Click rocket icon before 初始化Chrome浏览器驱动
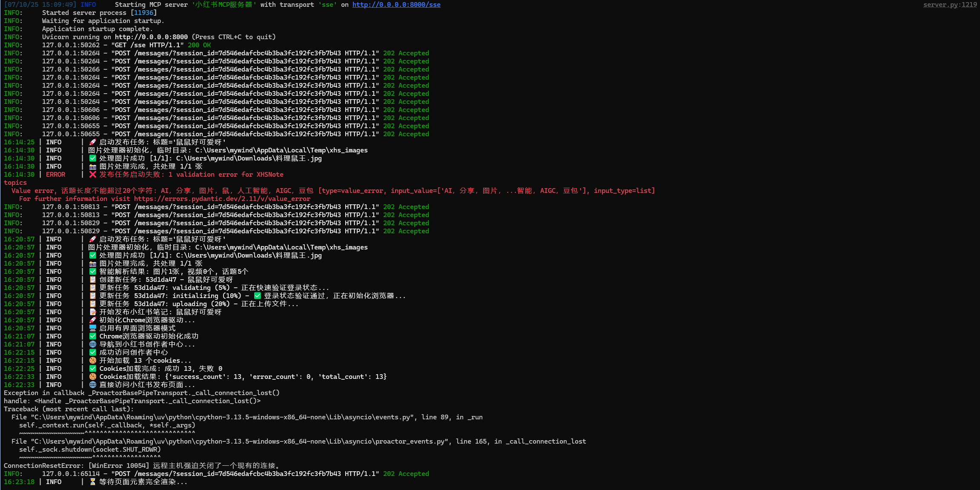980x490 pixels. pyautogui.click(x=92, y=320)
